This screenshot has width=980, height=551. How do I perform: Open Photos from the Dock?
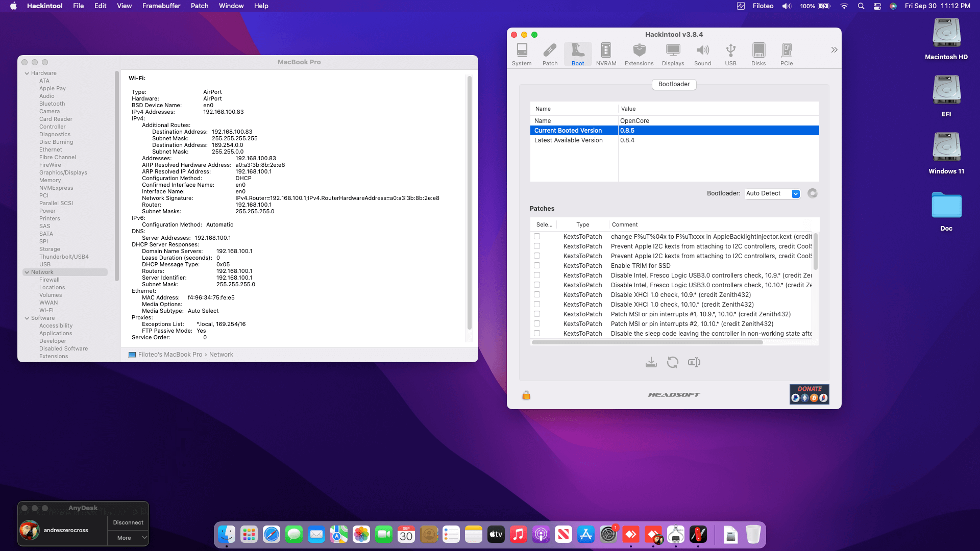pos(361,535)
